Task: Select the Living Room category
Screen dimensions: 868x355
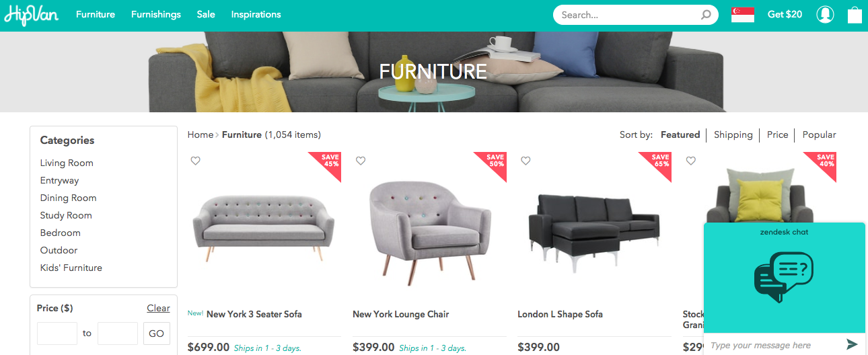Action: (x=67, y=163)
